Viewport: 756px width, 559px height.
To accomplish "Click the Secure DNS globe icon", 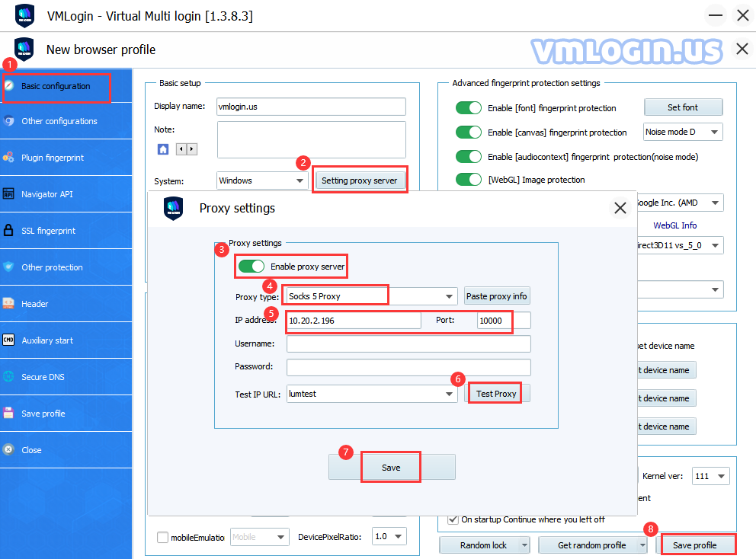I will [8, 377].
